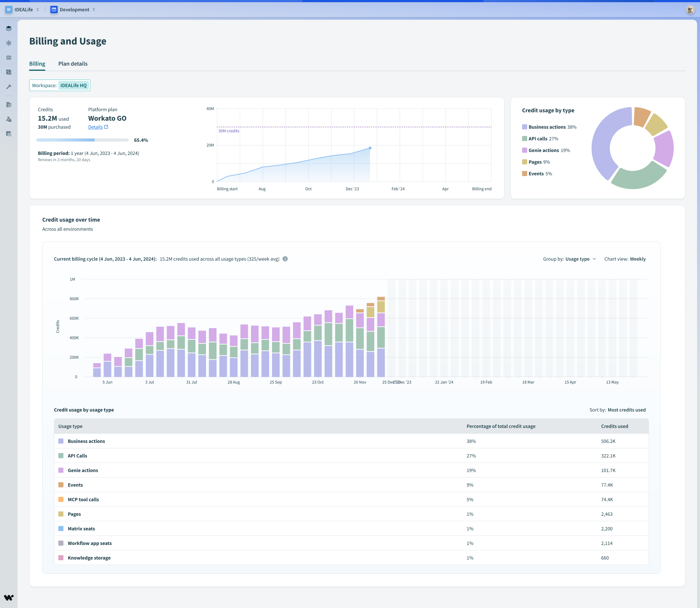Click the 30M credits threshold label
Viewport: 700px width, 608px height.
(229, 131)
